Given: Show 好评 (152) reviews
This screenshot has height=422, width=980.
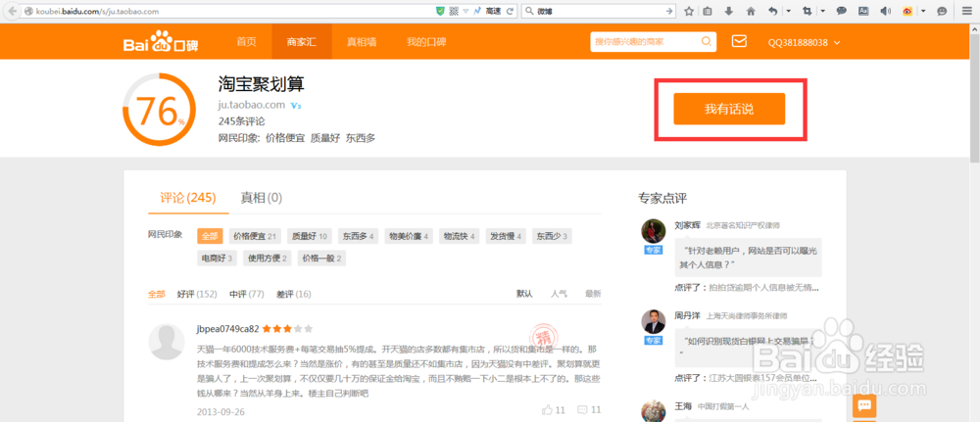Looking at the screenshot, I should [x=197, y=294].
